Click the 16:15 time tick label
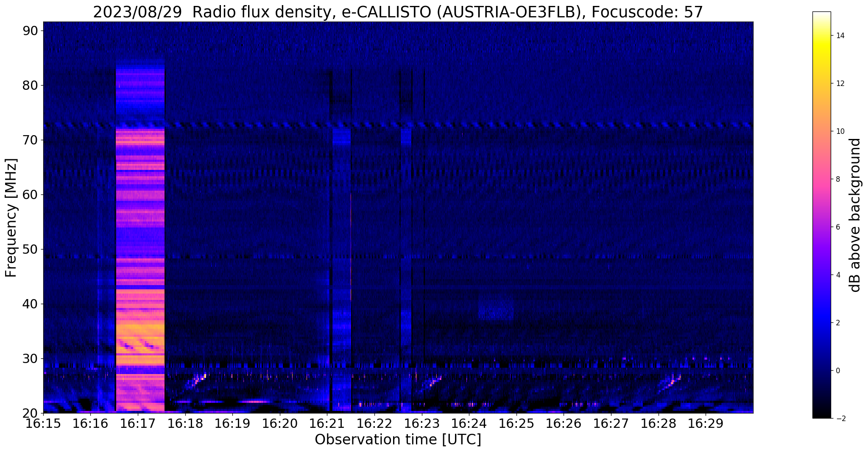Viewport: 868px width, 452px height. coord(43,423)
